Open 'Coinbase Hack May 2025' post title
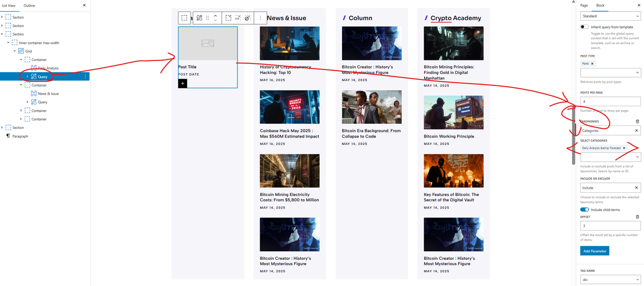644x286 pixels. coord(289,133)
